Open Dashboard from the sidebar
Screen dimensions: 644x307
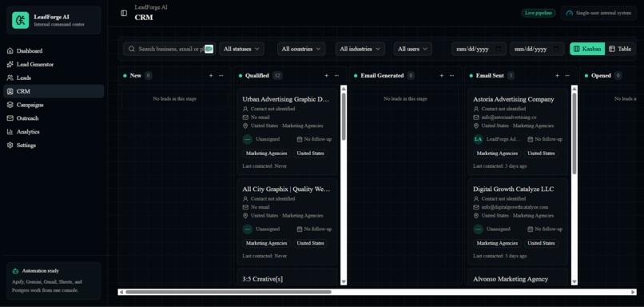point(54,51)
